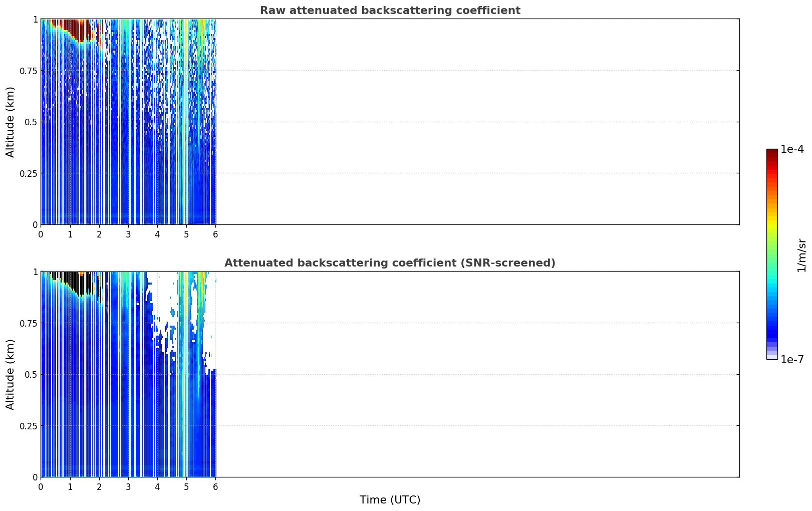
Task: Click the "1e-7" colorbar minimum label
Action: click(792, 359)
